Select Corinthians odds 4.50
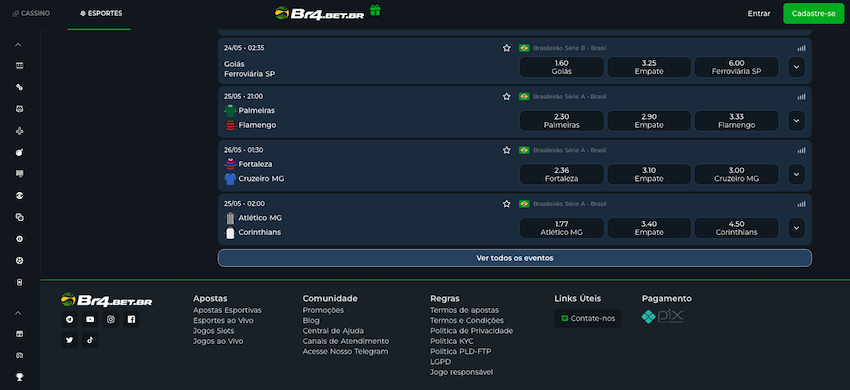 click(x=737, y=228)
